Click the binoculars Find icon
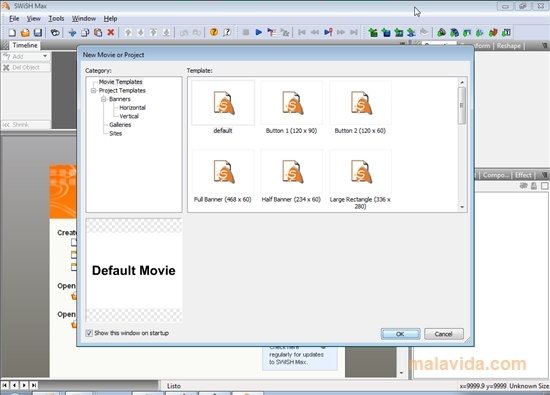This screenshot has width=550, height=395. click(55, 33)
